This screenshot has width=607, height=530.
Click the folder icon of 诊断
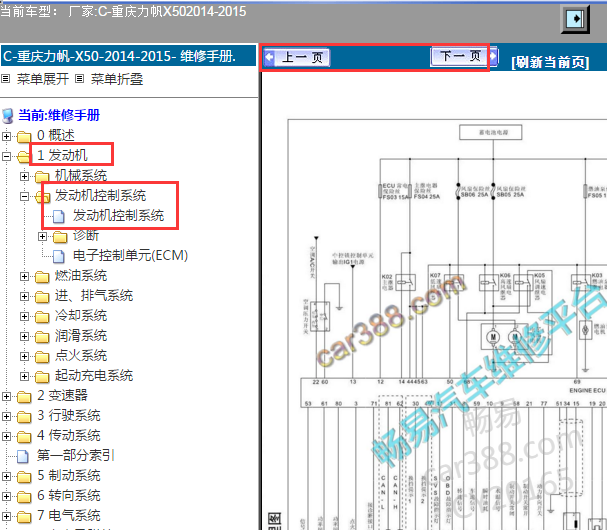[60, 237]
